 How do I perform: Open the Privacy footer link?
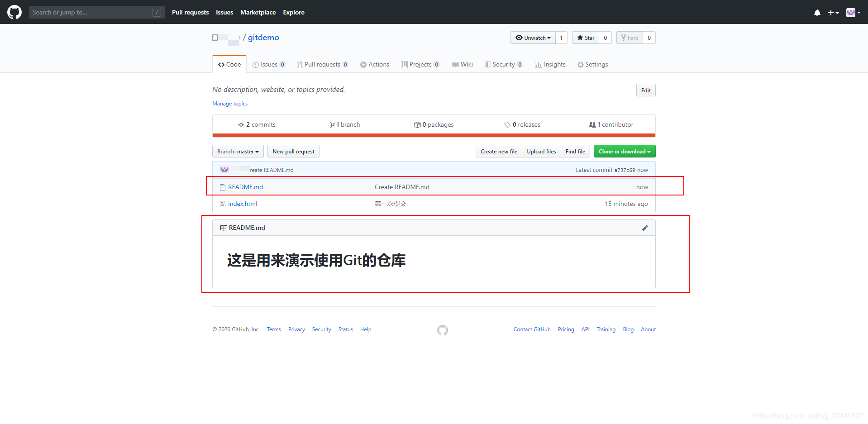pos(296,329)
